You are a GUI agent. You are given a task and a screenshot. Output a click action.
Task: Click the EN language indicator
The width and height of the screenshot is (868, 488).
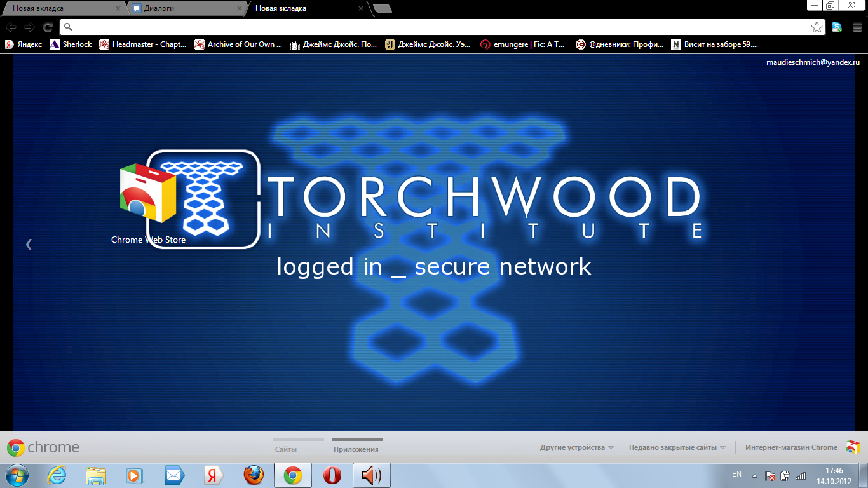(736, 474)
